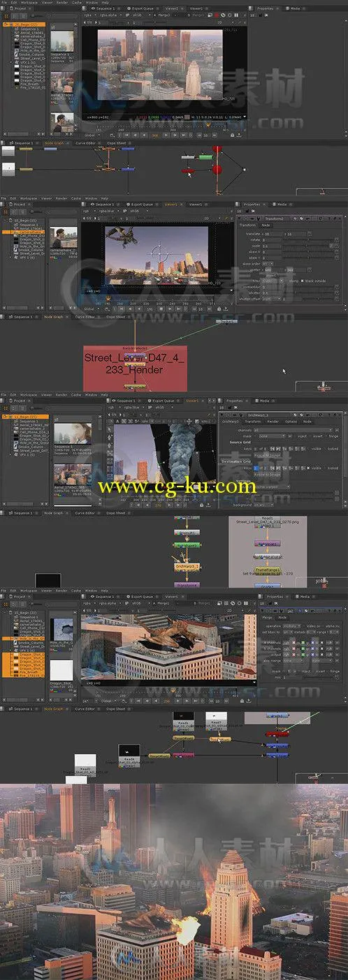Open the skew order dropdown in Transform2
Viewport: 348px width, 980px height.
click(268, 263)
